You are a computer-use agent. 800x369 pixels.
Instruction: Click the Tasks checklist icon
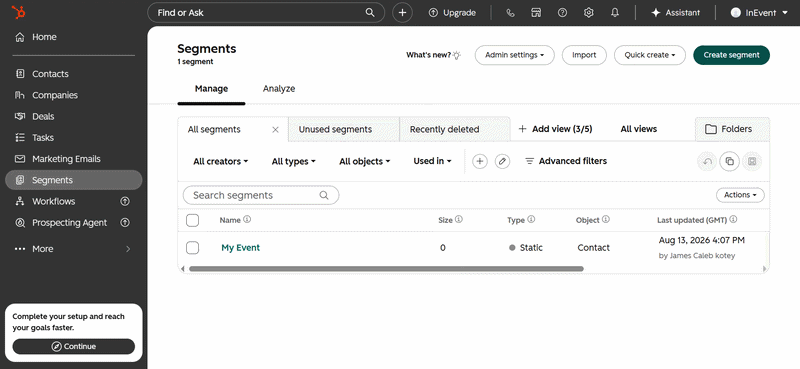coord(20,137)
